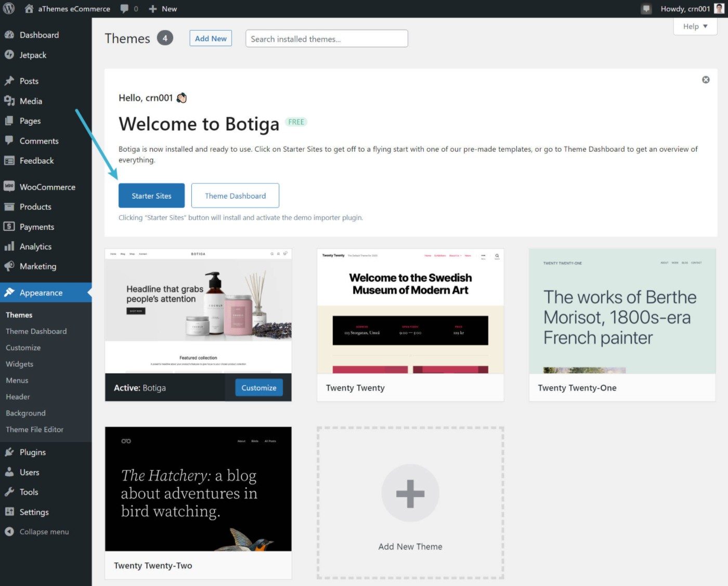This screenshot has width=728, height=586.
Task: Click the Feedback form icon
Action: point(9,161)
